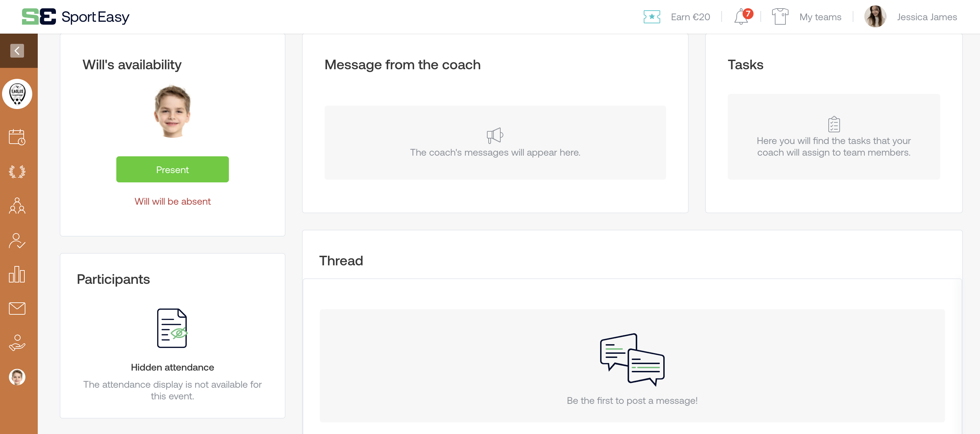Image resolution: width=980 pixels, height=434 pixels.
Task: Open the championship laurel icon
Action: [17, 172]
